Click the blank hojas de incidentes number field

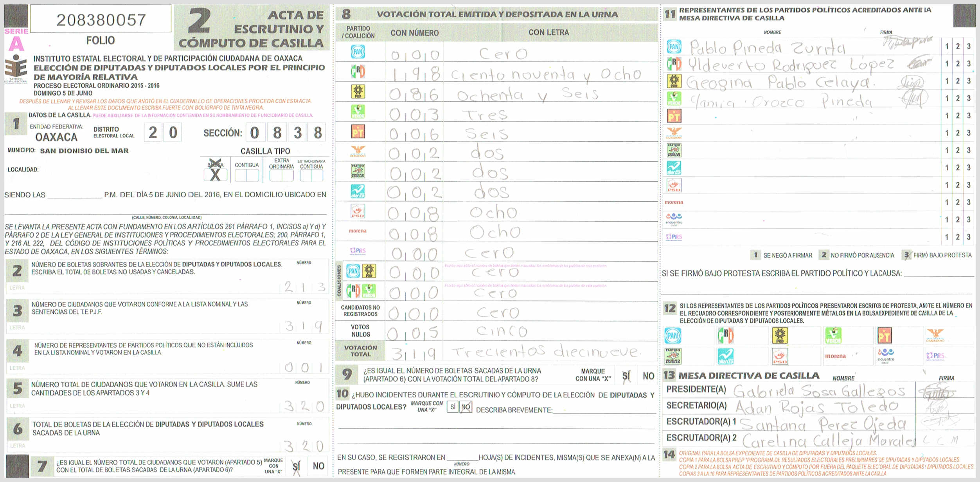[x=462, y=457]
